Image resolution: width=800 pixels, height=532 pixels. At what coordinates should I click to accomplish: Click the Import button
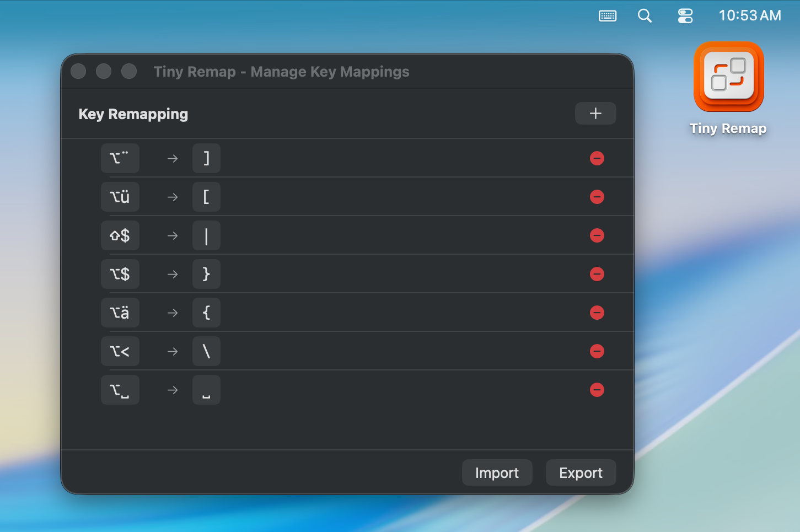click(x=497, y=472)
